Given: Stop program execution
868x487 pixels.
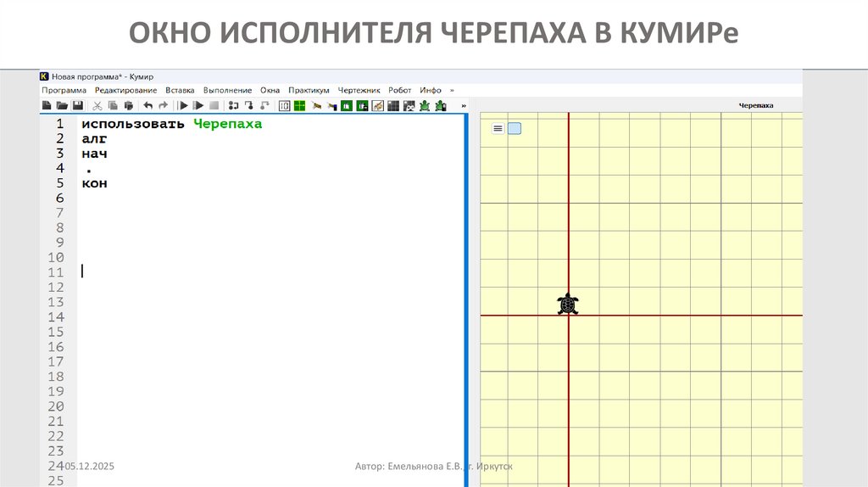Looking at the screenshot, I should [214, 105].
